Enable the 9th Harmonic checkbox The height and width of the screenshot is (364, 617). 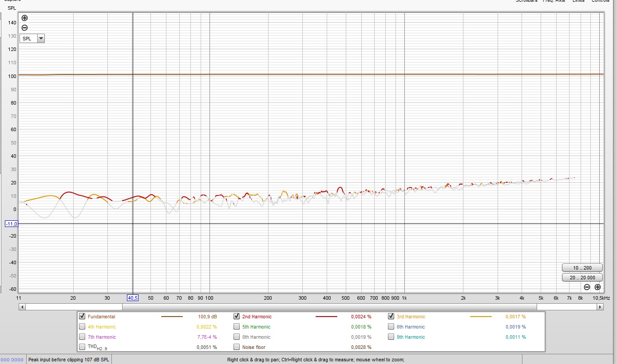tap(391, 337)
